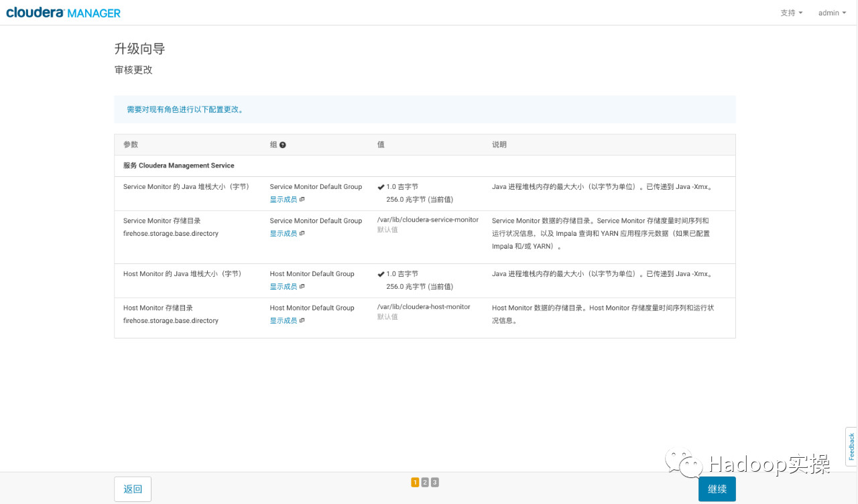Click the 说明 column header
Viewport: 858px width, 504px height.
[x=499, y=145]
